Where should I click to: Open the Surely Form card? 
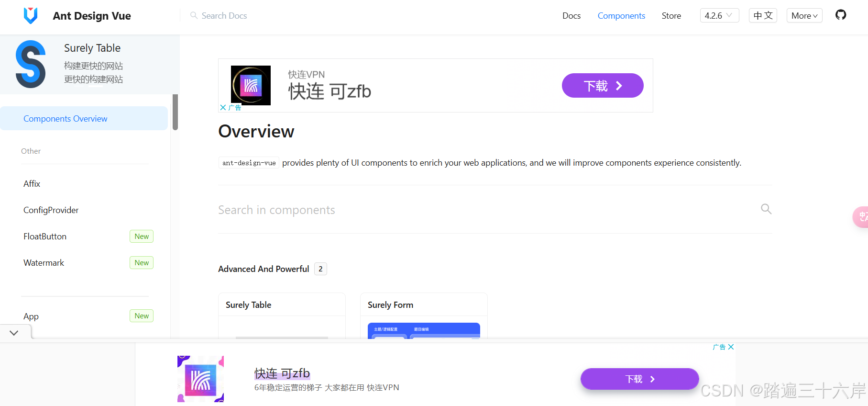point(424,316)
